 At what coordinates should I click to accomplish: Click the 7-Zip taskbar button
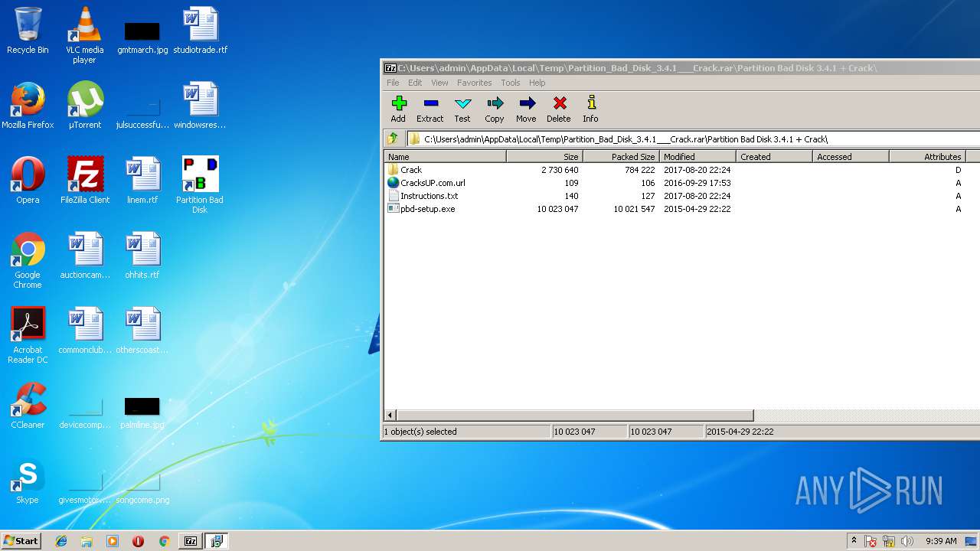pos(191,541)
